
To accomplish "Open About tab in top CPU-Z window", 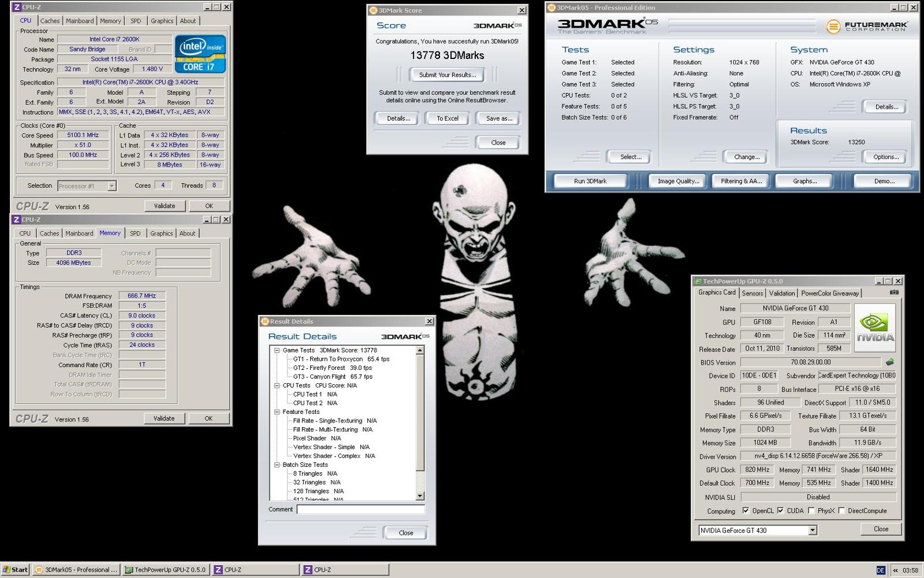I will pyautogui.click(x=188, y=21).
